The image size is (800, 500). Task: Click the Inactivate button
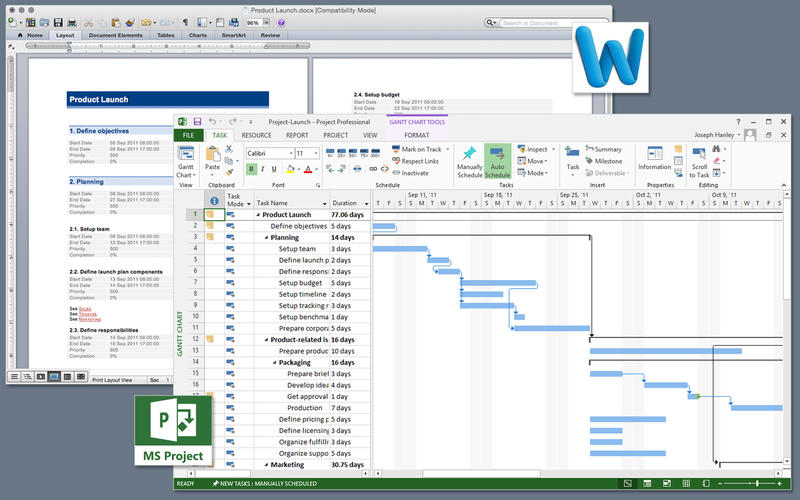click(x=410, y=173)
